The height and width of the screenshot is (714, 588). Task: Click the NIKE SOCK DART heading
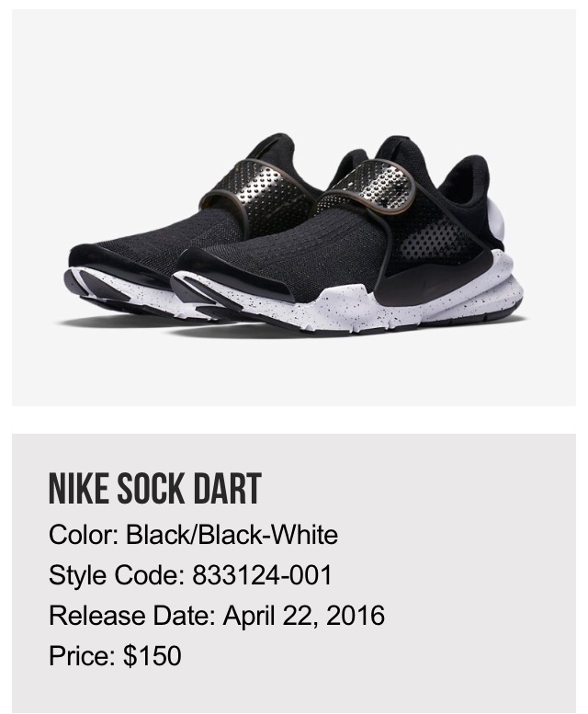pyautogui.click(x=154, y=489)
